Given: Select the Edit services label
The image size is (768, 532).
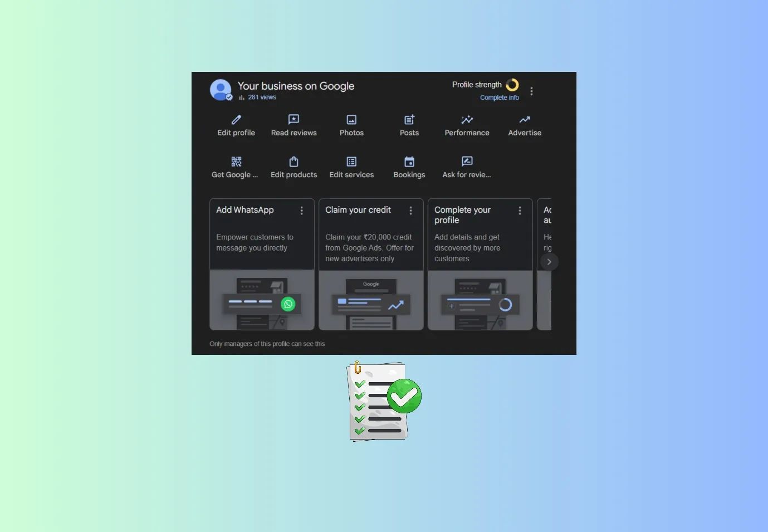Looking at the screenshot, I should click(351, 174).
